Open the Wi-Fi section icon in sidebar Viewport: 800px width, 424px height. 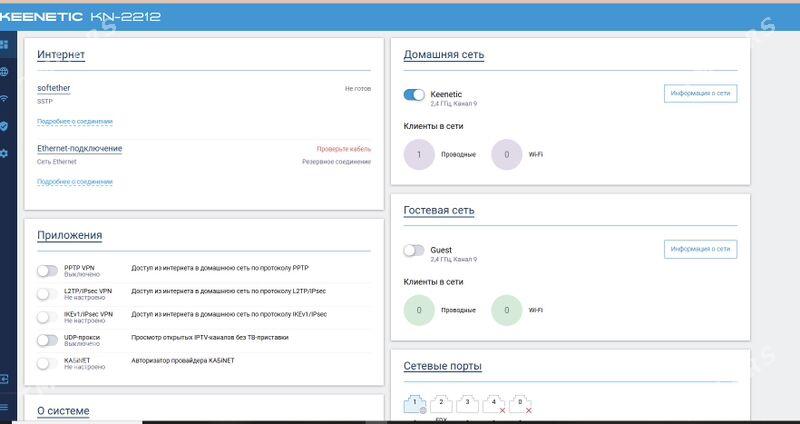coord(5,99)
